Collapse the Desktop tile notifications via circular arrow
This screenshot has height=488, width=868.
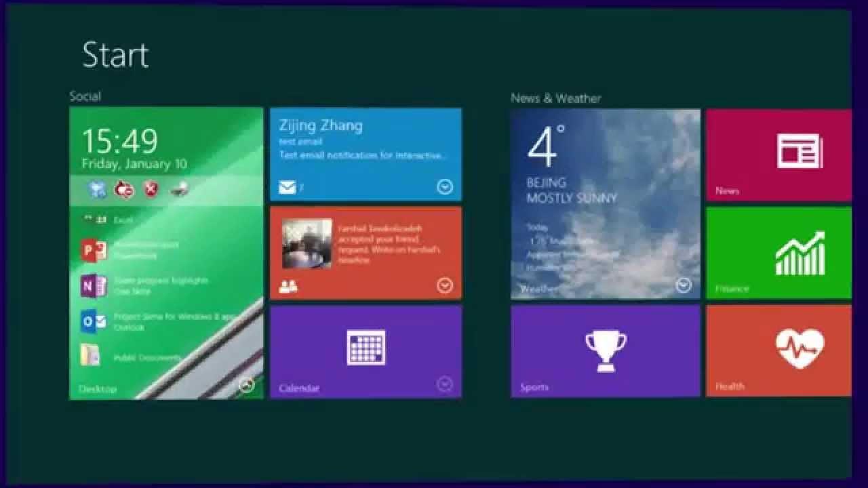248,384
